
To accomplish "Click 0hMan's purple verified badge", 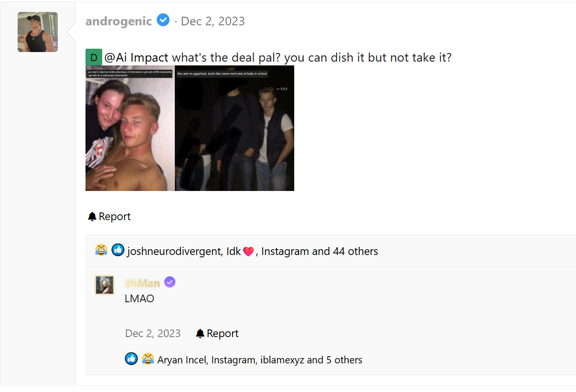I will (170, 282).
